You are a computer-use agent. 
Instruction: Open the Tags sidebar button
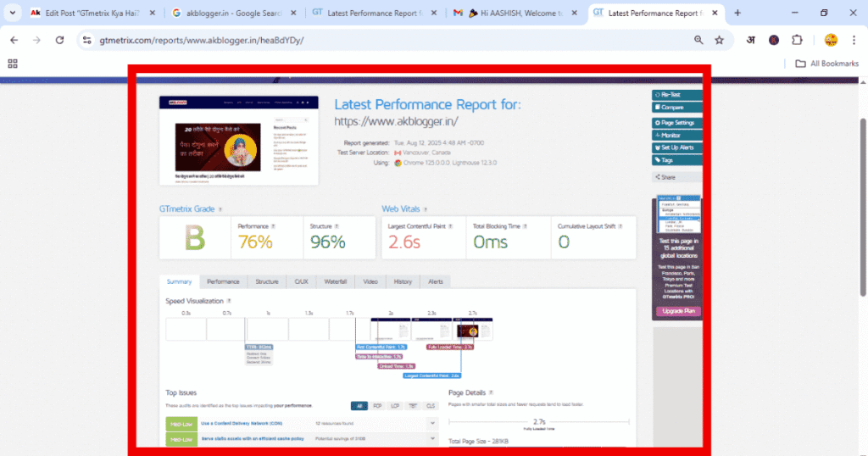pos(676,160)
